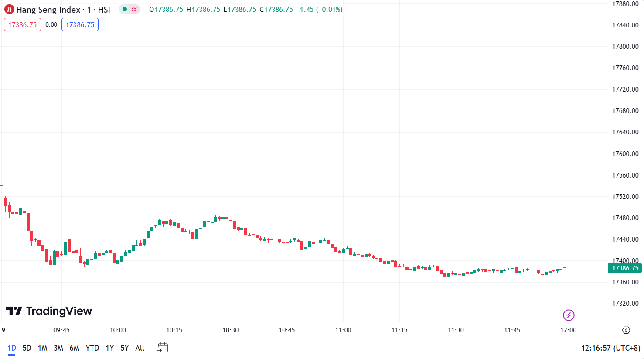Click the Hang Seng Index red logo icon
This screenshot has width=644, height=359.
[9, 9]
